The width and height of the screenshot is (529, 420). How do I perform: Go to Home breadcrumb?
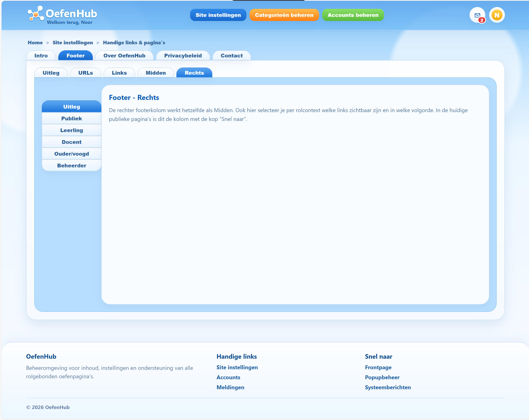[x=35, y=43]
